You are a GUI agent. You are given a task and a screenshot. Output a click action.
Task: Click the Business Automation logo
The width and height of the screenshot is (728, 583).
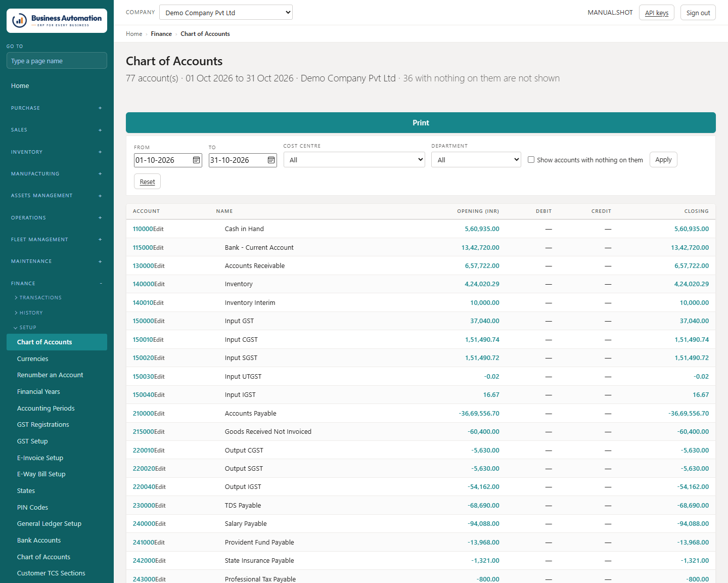pyautogui.click(x=57, y=21)
